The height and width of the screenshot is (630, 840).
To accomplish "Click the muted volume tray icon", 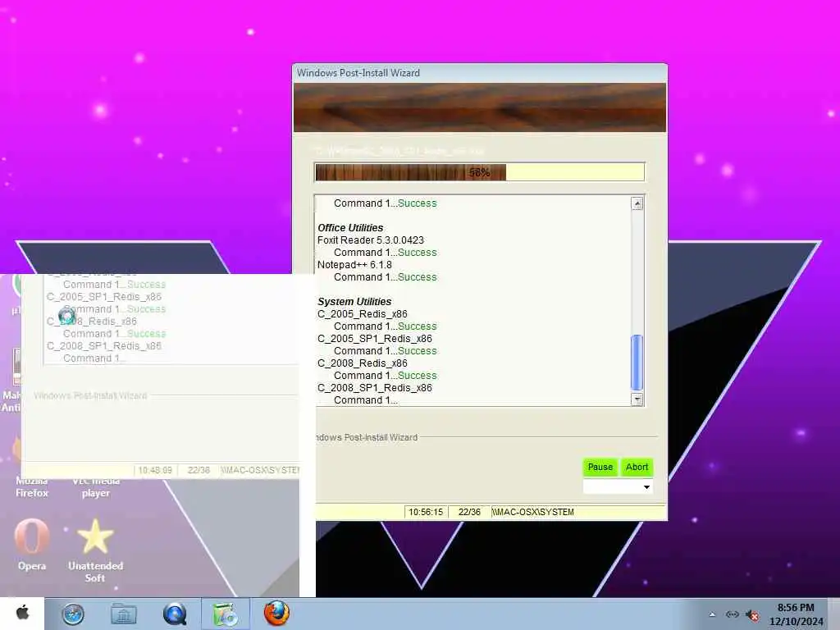I will click(x=753, y=615).
